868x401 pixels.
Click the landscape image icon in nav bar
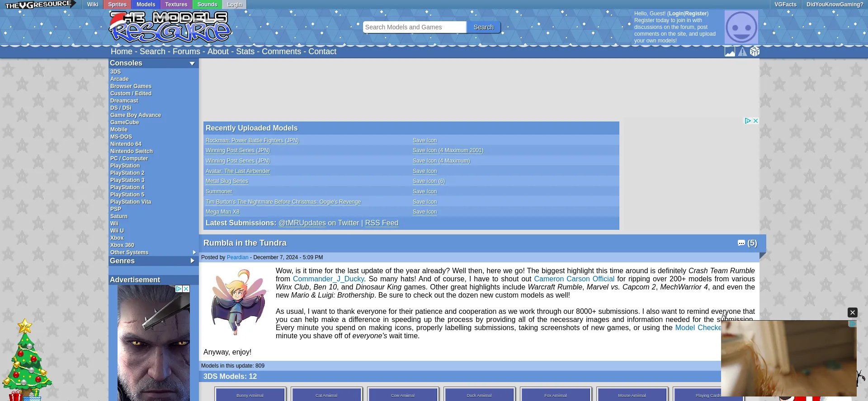730,51
